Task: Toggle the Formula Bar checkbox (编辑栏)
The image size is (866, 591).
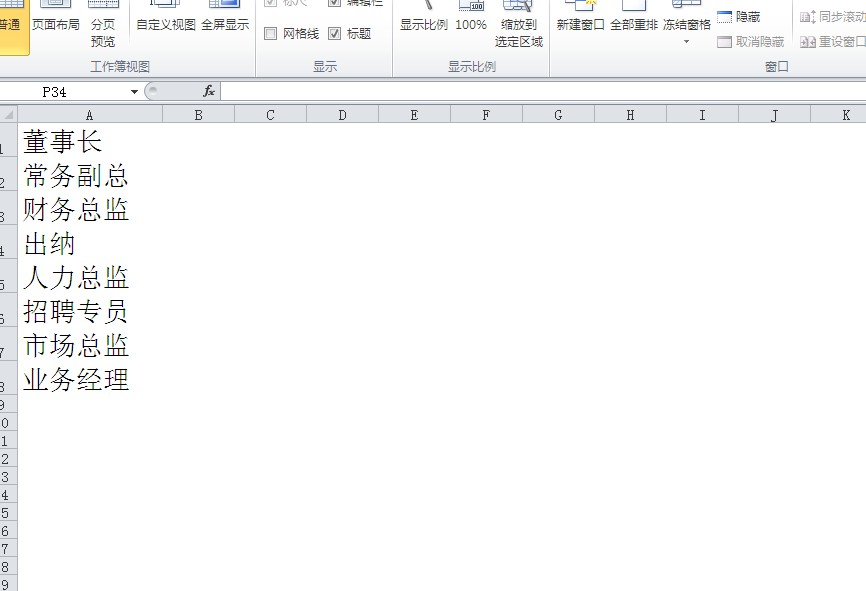Action: coord(335,3)
